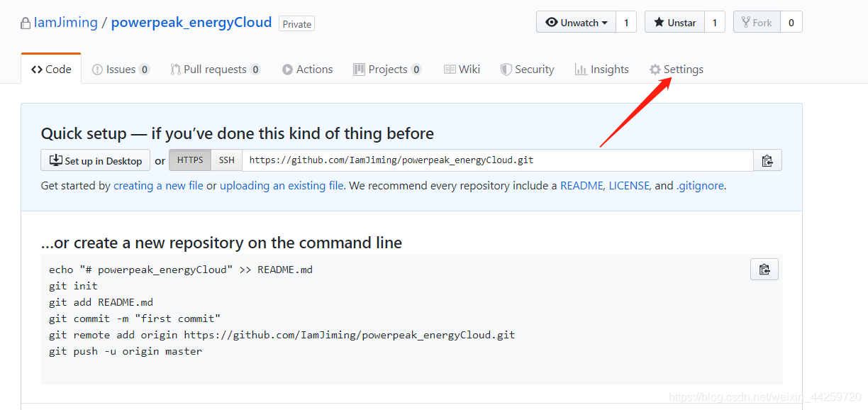Image resolution: width=868 pixels, height=410 pixels.
Task: Click the desktop download icon in Set up in Desktop
Action: pos(56,160)
